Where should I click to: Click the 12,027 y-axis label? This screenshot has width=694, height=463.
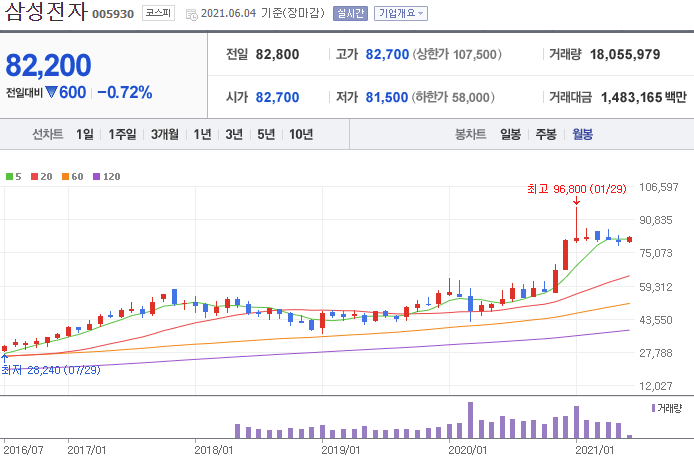655,386
